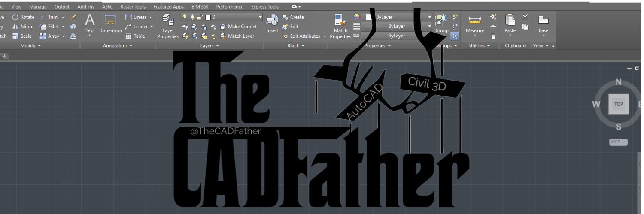644x214 pixels.
Task: Expand the Leader dropdown arrow
Action: (152, 27)
